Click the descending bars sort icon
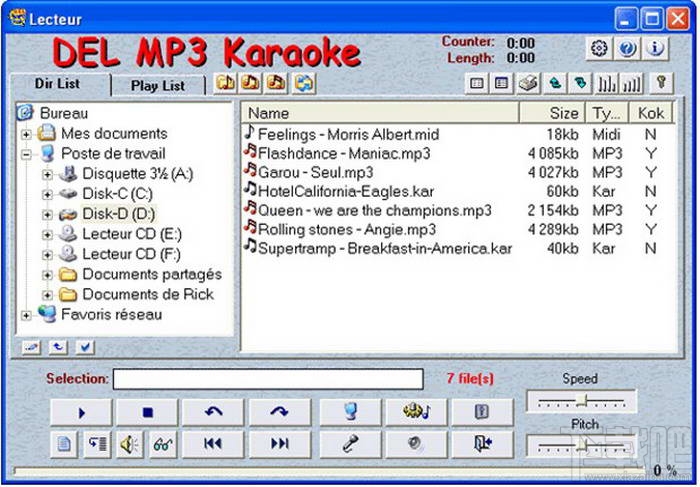The image size is (700, 487). (x=607, y=83)
